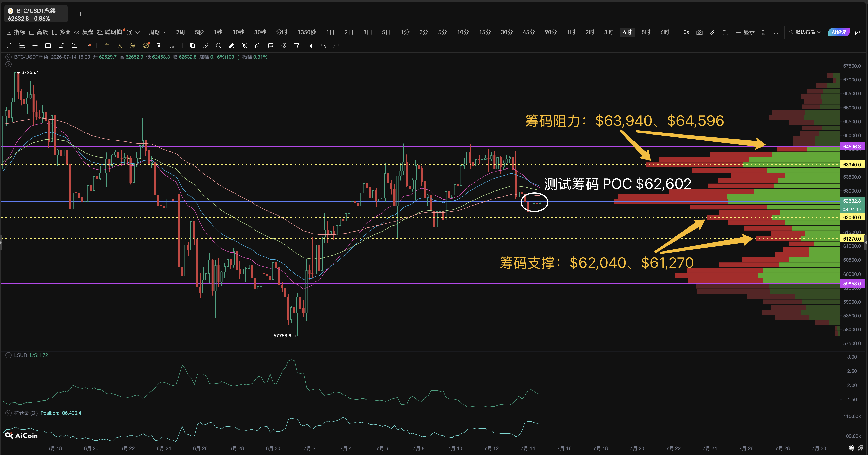The width and height of the screenshot is (868, 455).
Task: Open the ruler measure tool
Action: (x=206, y=45)
